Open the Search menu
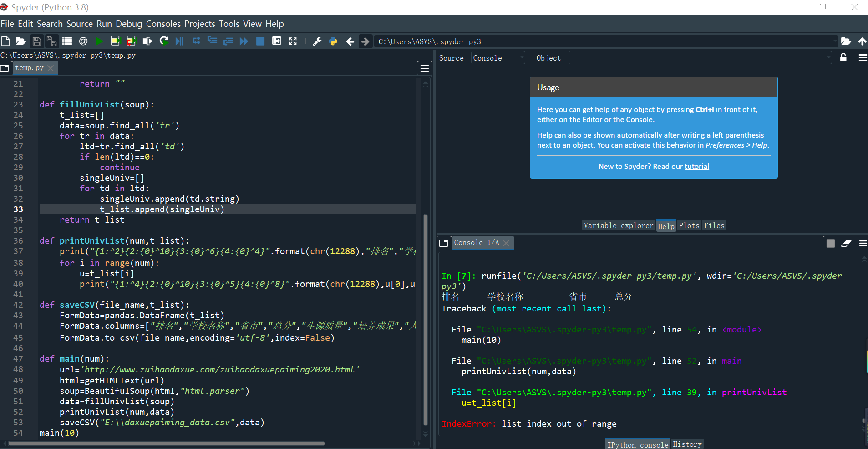868x449 pixels. click(50, 24)
